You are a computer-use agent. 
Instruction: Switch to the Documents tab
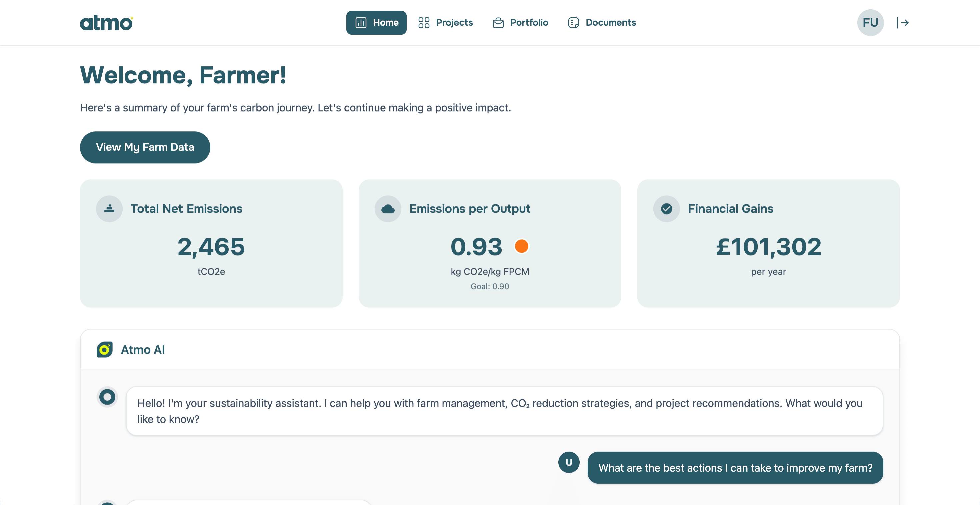[x=602, y=22]
